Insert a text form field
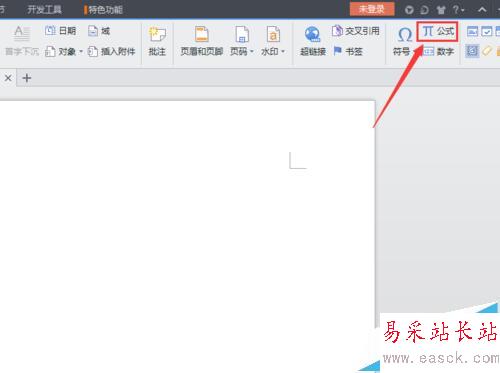This screenshot has height=373, width=500. click(473, 31)
